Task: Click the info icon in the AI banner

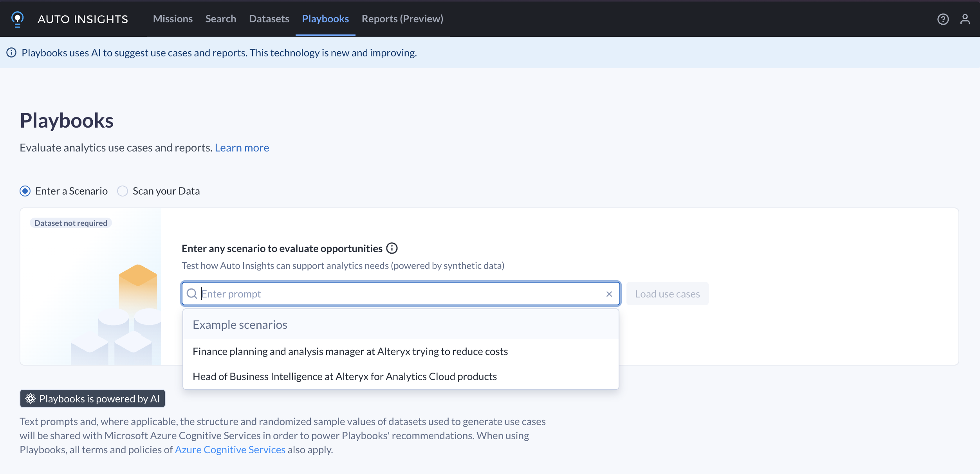Action: click(11, 52)
